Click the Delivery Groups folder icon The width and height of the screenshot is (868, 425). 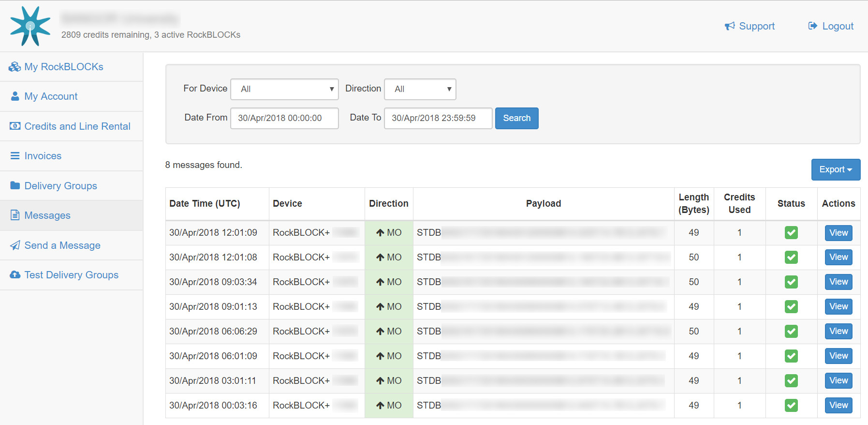click(x=15, y=185)
